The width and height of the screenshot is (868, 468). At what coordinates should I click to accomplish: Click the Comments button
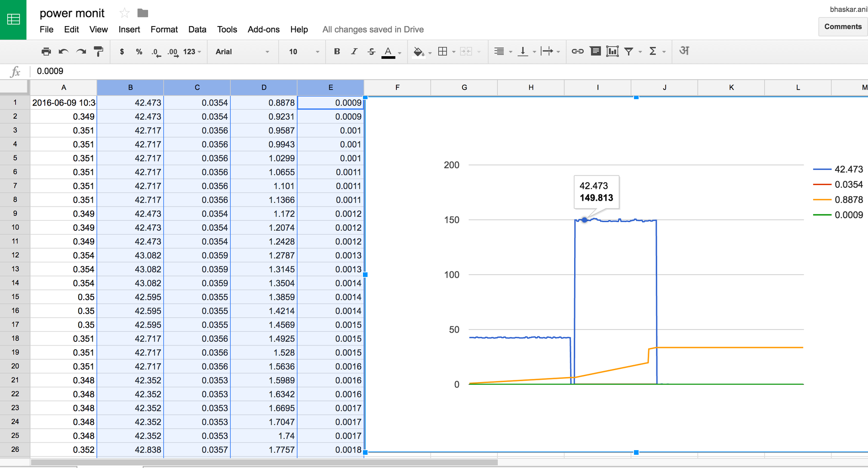pos(842,26)
